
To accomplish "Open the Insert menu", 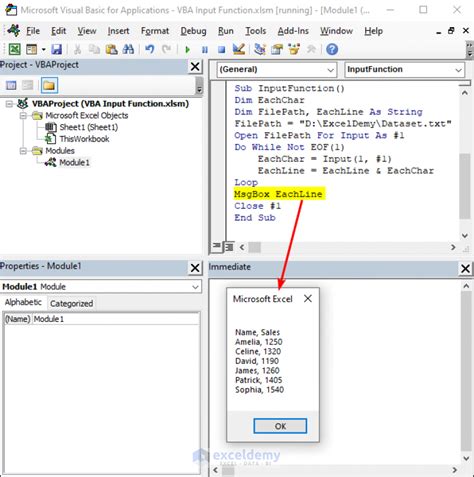I will click(x=118, y=31).
